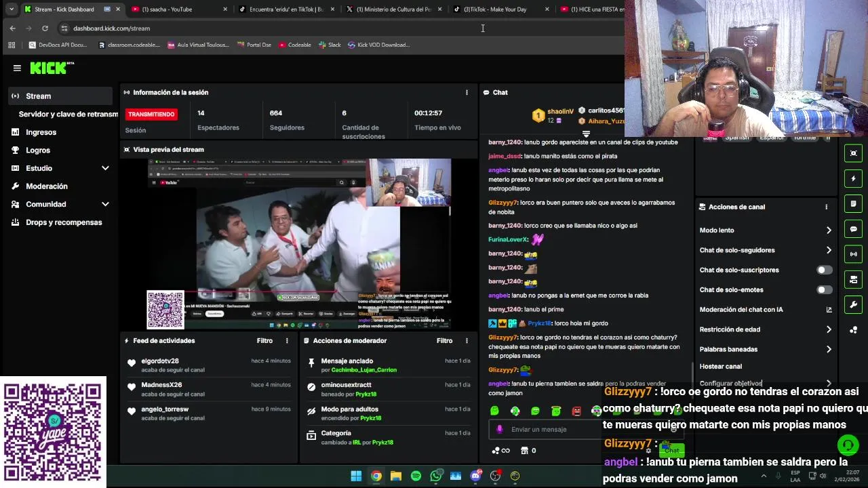Open Drops y recompensas in the sidebar
The image size is (868, 488).
[x=64, y=222]
